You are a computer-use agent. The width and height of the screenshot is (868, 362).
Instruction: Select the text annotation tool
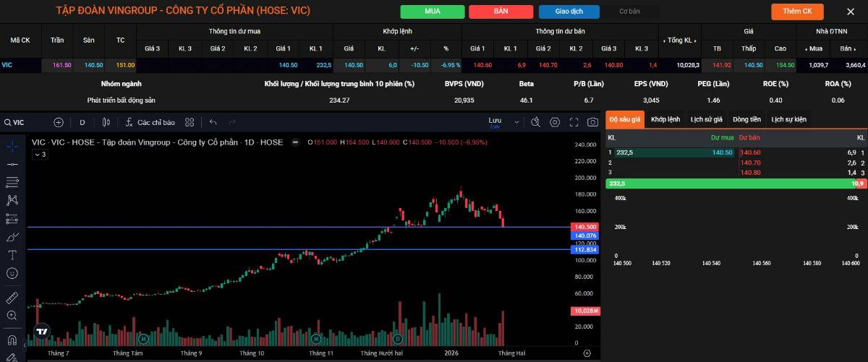point(12,255)
